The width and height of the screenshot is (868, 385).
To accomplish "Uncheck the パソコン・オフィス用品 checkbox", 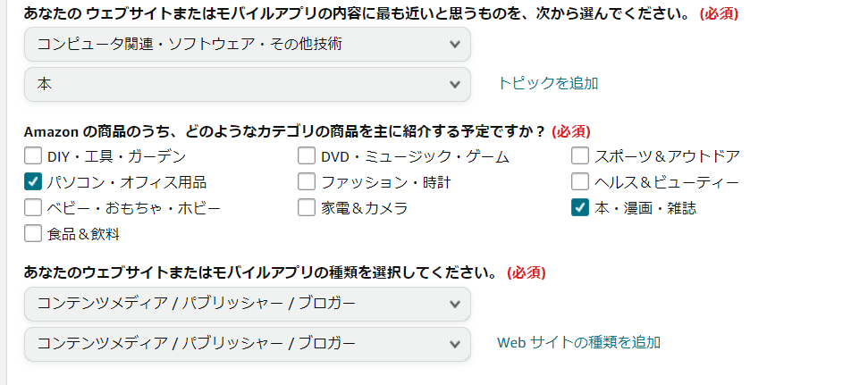I will click(x=34, y=182).
